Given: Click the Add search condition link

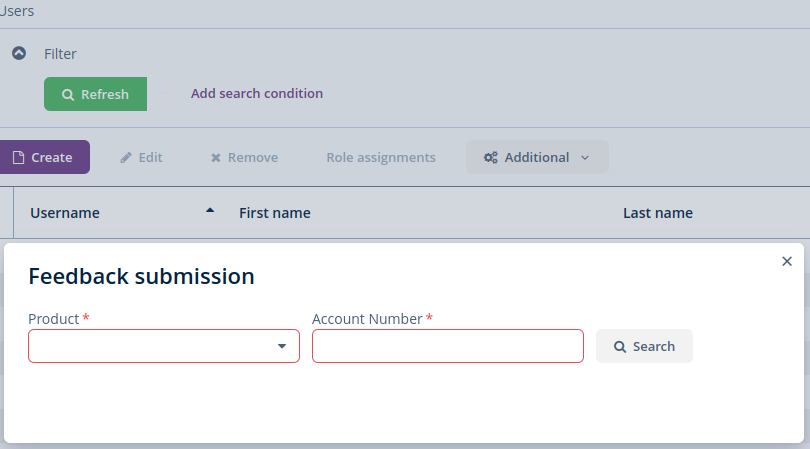Looking at the screenshot, I should (257, 94).
